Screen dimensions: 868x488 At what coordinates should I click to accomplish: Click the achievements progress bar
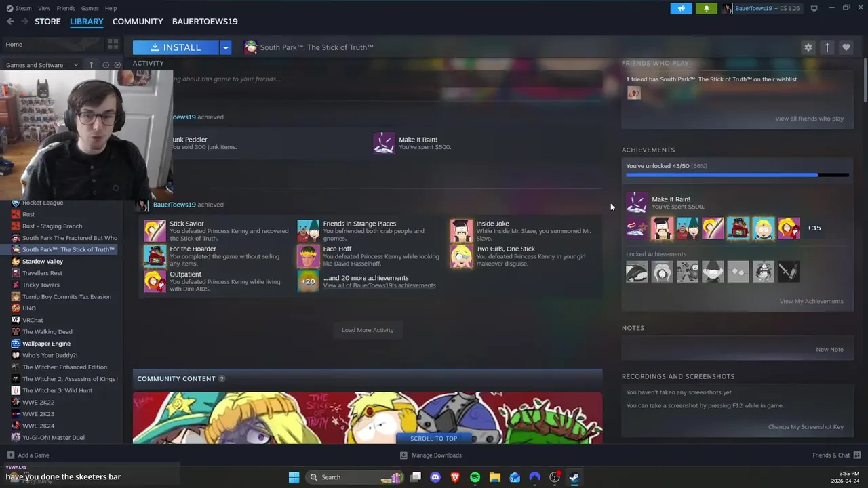click(737, 175)
